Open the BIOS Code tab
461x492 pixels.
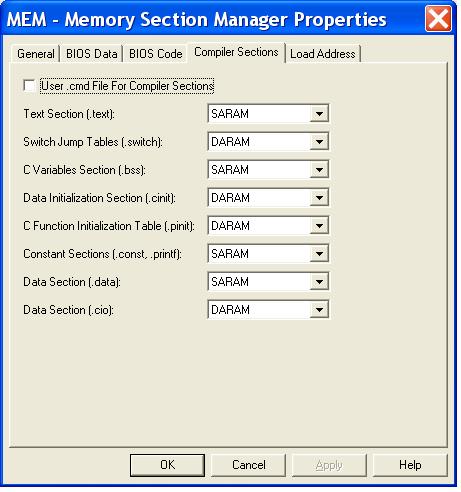tap(156, 54)
